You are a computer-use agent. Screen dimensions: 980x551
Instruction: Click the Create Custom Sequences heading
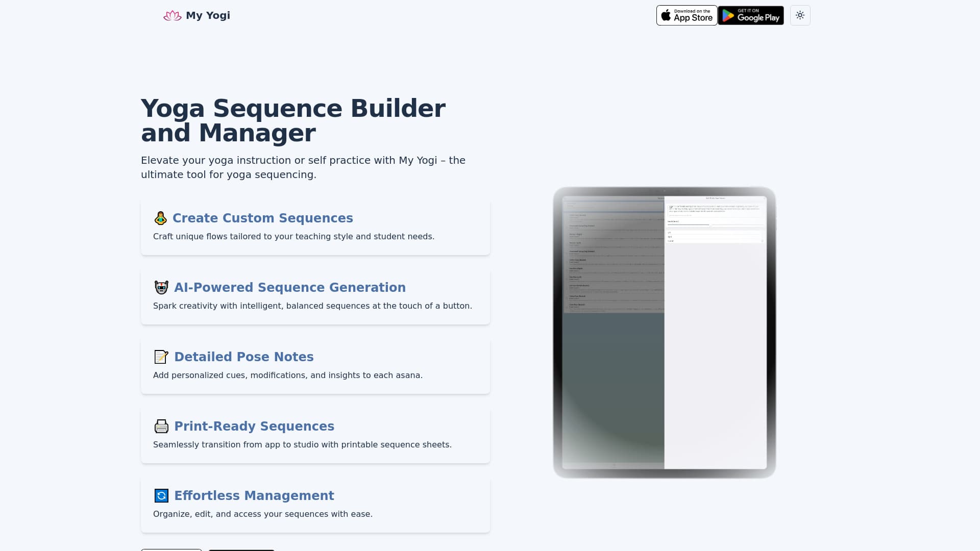[262, 218]
